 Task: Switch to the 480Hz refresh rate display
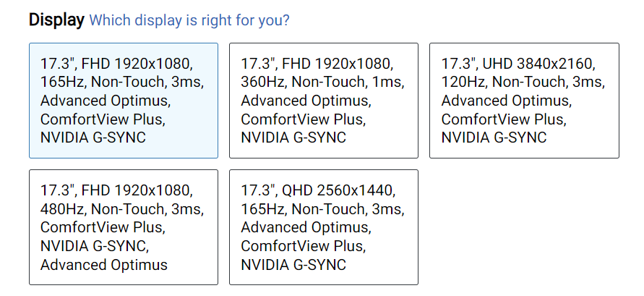click(x=124, y=227)
